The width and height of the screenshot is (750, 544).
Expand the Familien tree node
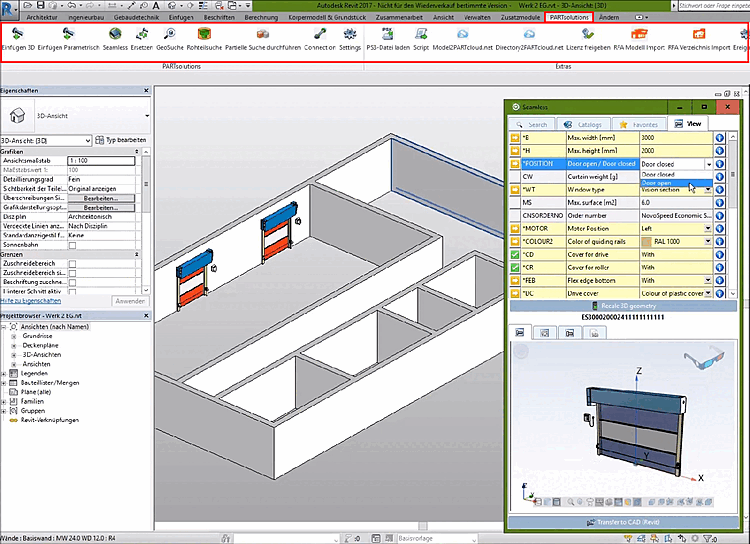4,402
